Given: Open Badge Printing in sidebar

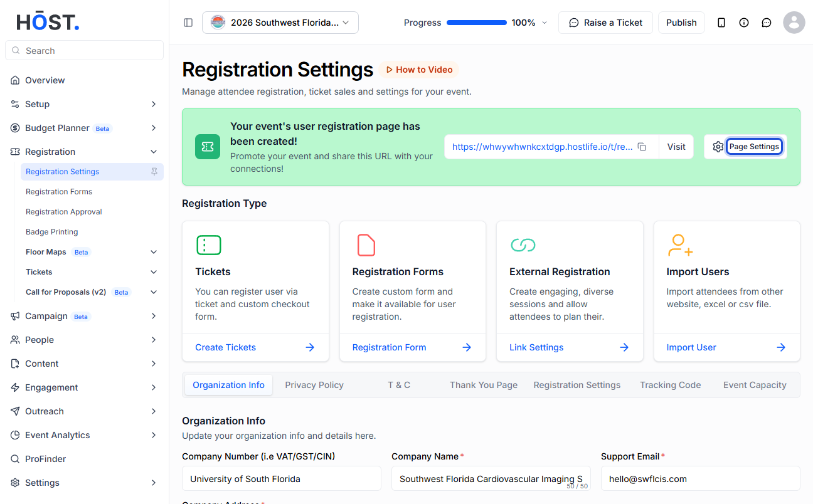Looking at the screenshot, I should (52, 232).
